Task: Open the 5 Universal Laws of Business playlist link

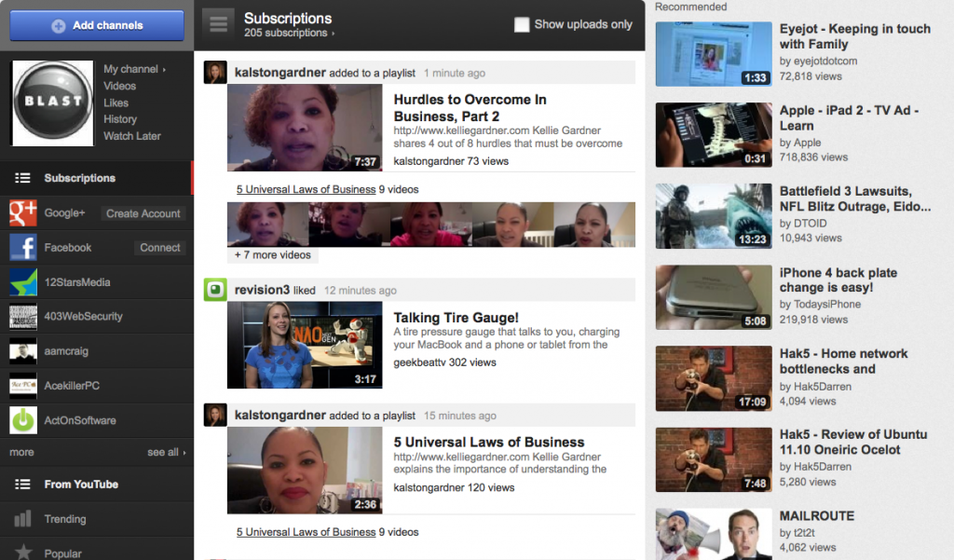Action: 306,189
